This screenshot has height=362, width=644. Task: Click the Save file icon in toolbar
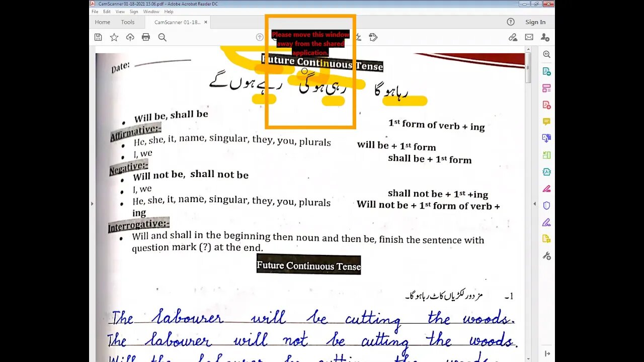[x=98, y=37]
